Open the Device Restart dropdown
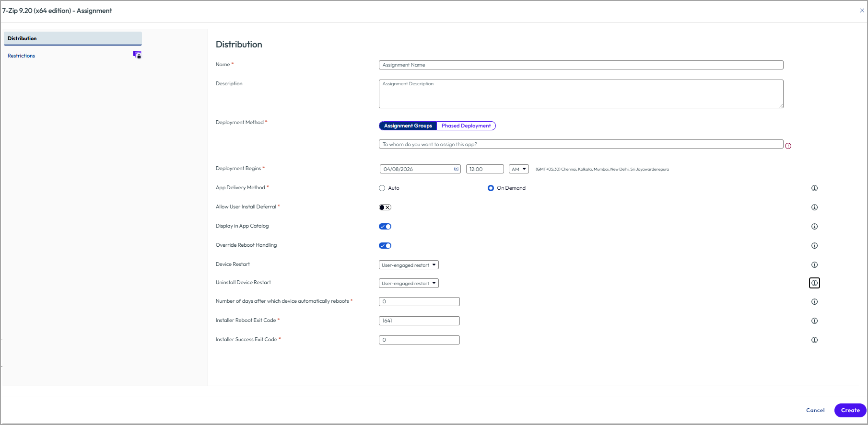868x425 pixels. coord(409,265)
